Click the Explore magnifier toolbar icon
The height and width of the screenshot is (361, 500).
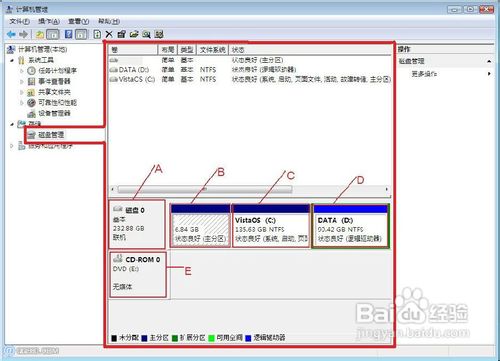[147, 34]
